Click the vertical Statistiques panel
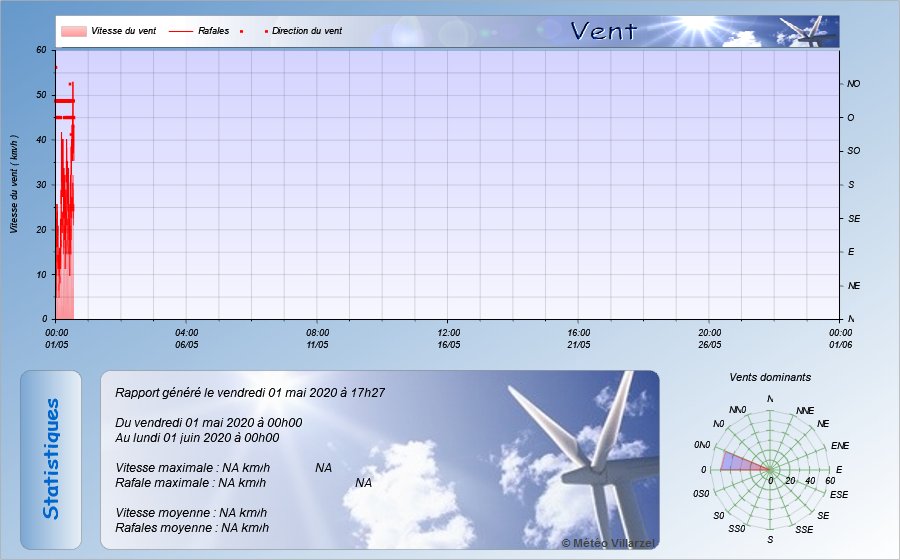This screenshot has height=560, width=900. pos(51,459)
